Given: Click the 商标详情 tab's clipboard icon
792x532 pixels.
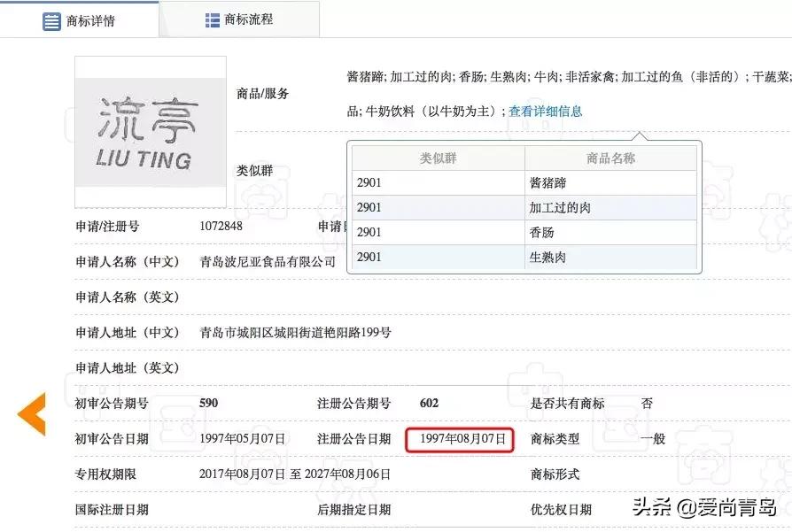Looking at the screenshot, I should tap(50, 19).
